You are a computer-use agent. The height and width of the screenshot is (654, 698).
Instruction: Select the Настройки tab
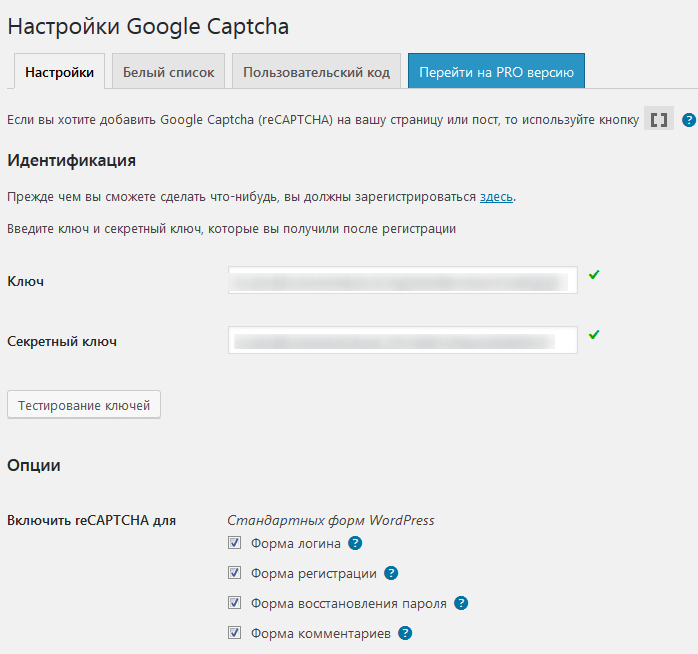click(x=59, y=72)
